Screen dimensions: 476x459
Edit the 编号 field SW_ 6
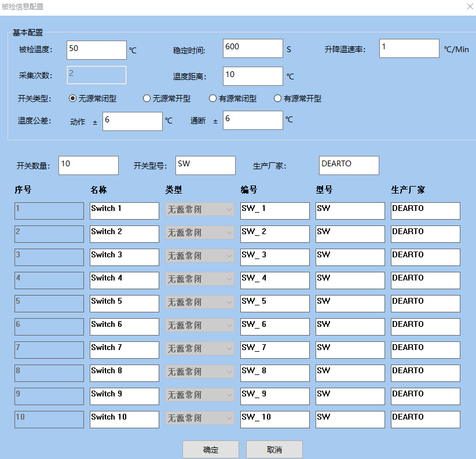coord(275,327)
